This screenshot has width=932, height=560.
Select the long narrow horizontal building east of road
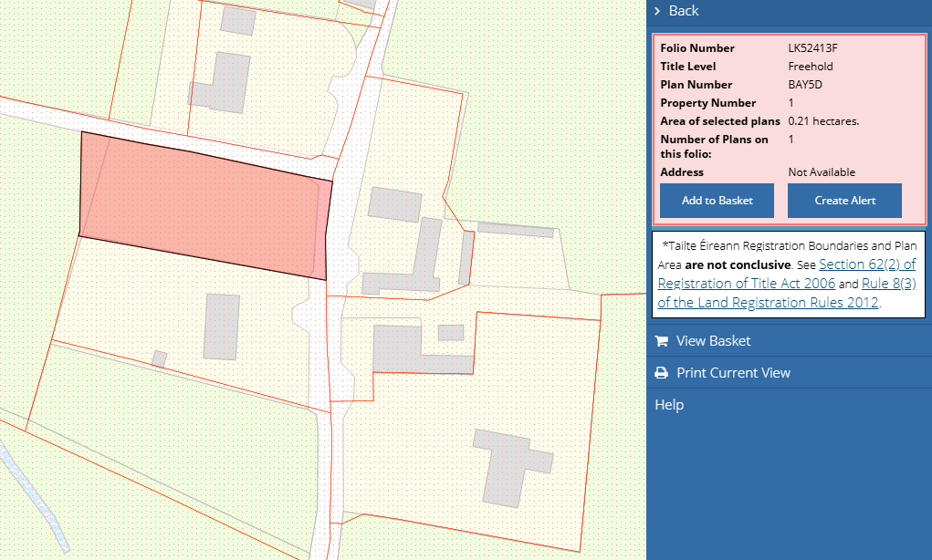click(515, 229)
